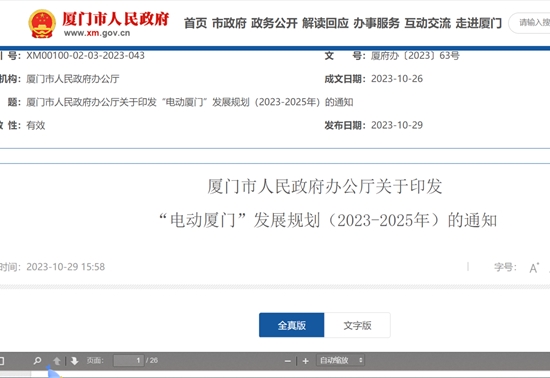Click publish time 2023-10-29 15:58
550x378 pixels.
click(66, 267)
